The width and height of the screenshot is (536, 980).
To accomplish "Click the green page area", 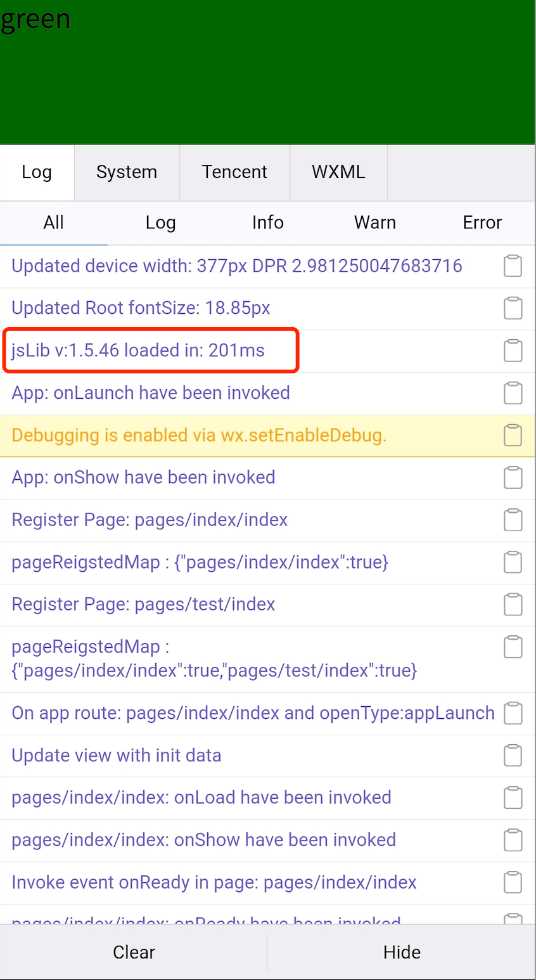I will click(267, 76).
